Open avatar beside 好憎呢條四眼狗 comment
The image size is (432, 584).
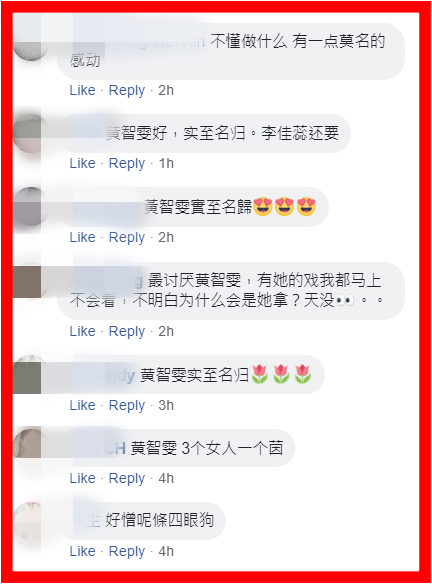31,520
